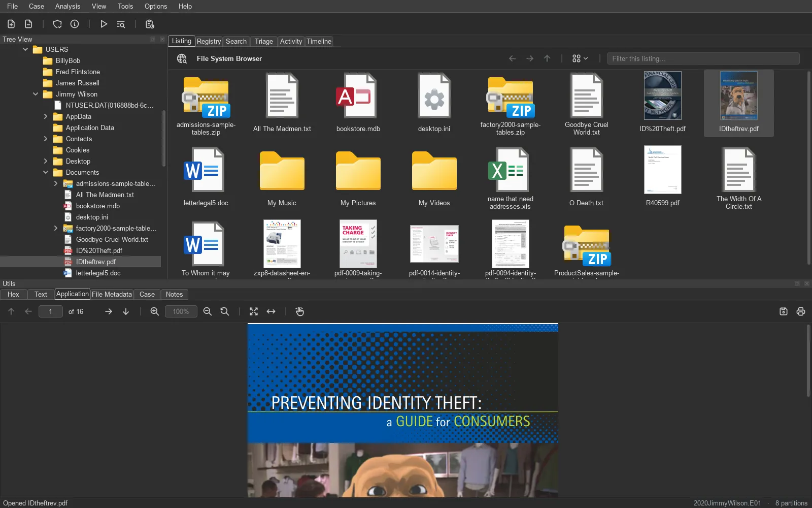Click the Filter this listing field

pos(703,58)
